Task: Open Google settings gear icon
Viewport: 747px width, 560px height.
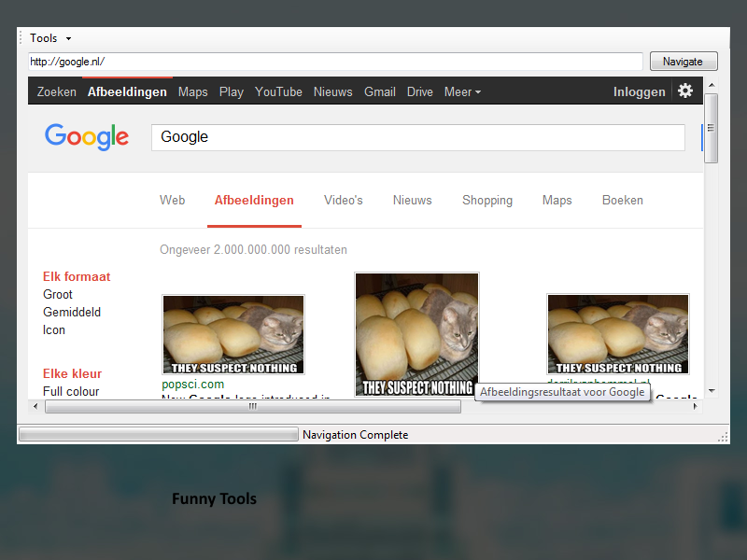Action: (x=685, y=91)
